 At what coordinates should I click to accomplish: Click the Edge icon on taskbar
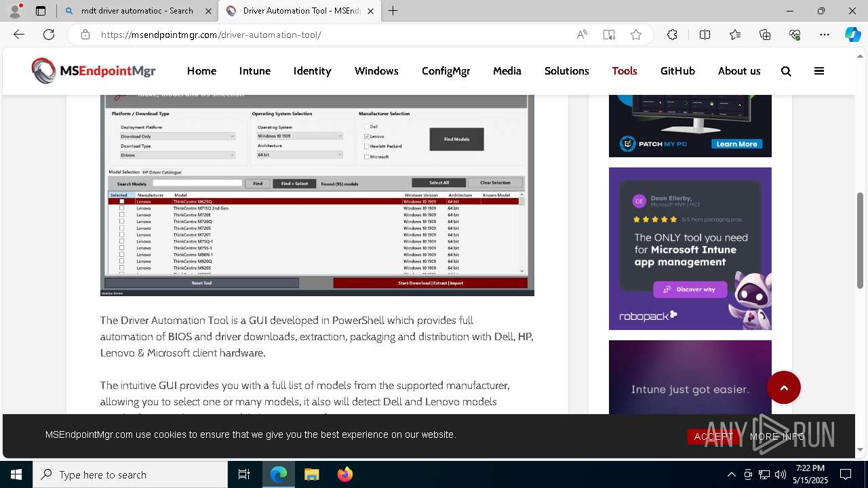click(279, 474)
